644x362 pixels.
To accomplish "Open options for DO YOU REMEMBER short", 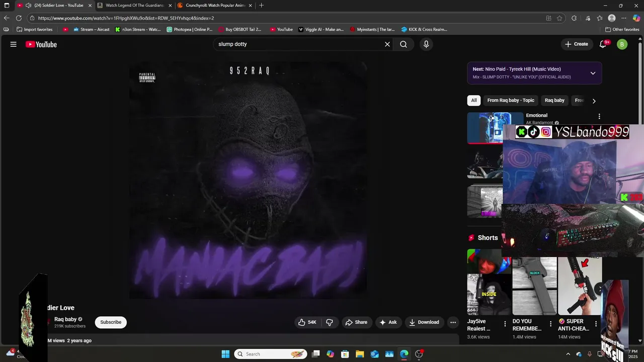I will [550, 324].
